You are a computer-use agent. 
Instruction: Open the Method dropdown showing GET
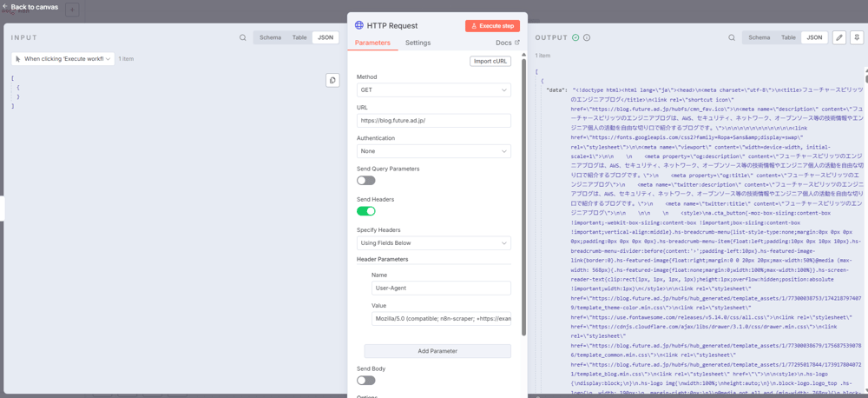tap(433, 90)
